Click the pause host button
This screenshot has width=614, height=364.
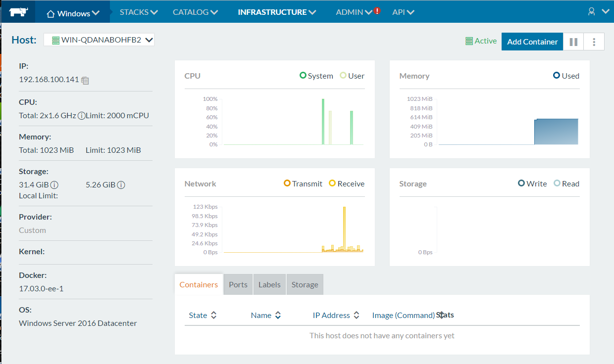[573, 42]
